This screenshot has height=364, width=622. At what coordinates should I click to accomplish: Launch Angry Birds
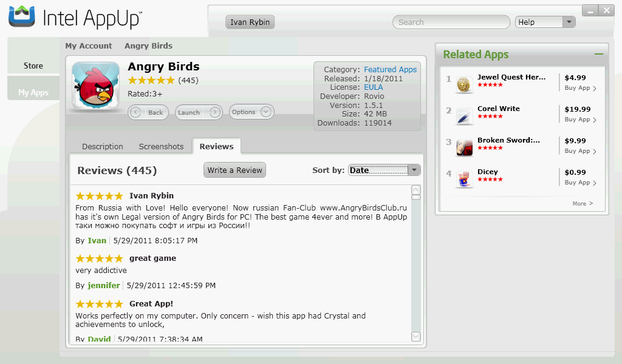click(x=199, y=112)
